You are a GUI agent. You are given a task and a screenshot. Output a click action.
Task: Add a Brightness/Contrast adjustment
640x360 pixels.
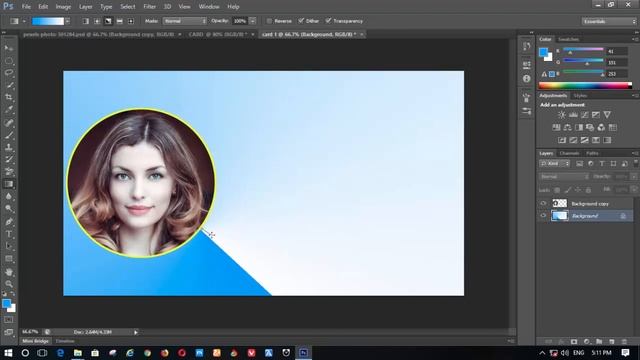click(562, 115)
